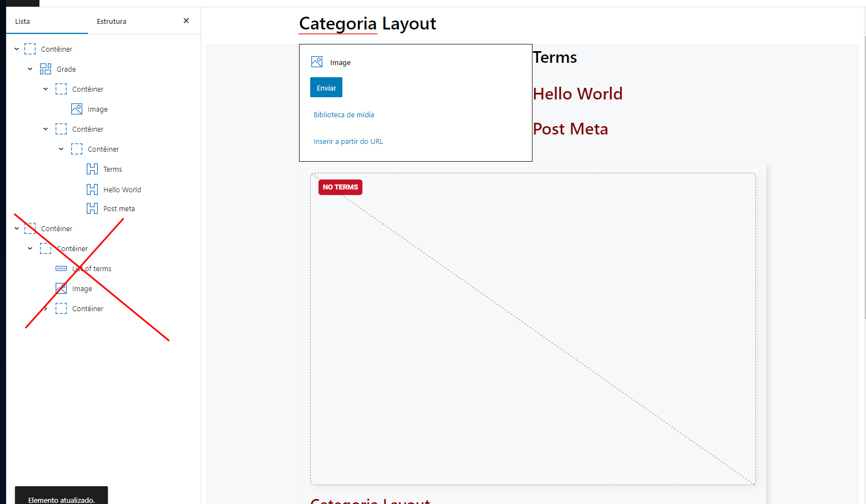Image resolution: width=866 pixels, height=504 pixels.
Task: Click the Hello World headline icon
Action: pyautogui.click(x=92, y=189)
